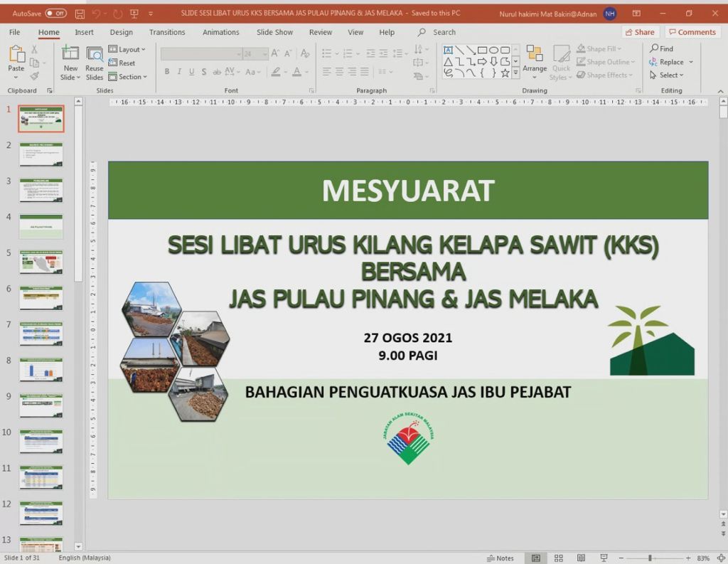Toggle Underline formatting
This screenshot has height=564, width=728.
[191, 72]
